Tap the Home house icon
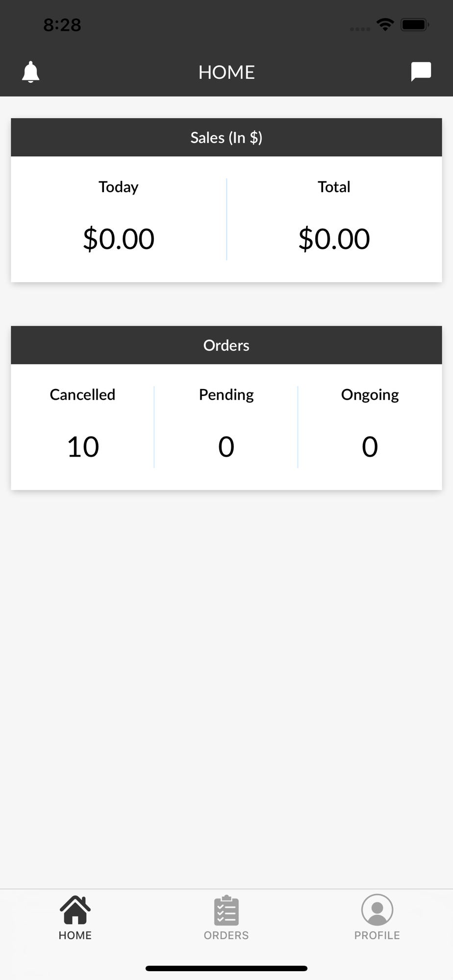This screenshot has width=453, height=980. 75,910
